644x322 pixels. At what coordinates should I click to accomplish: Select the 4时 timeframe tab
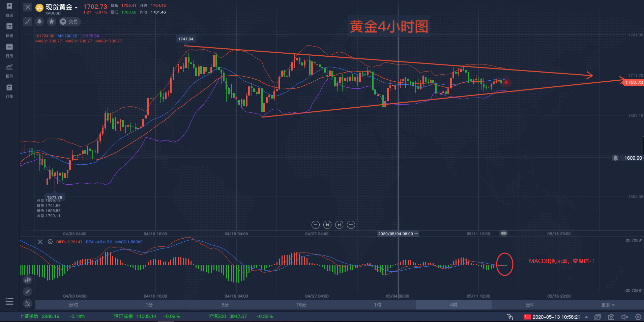coord(453,305)
